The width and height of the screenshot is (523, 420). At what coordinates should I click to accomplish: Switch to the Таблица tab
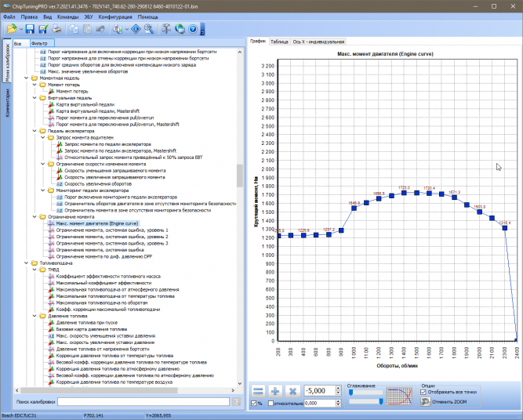279,42
